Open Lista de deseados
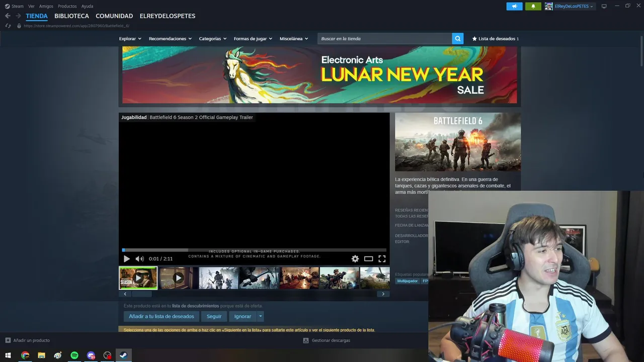644x362 pixels. click(496, 39)
